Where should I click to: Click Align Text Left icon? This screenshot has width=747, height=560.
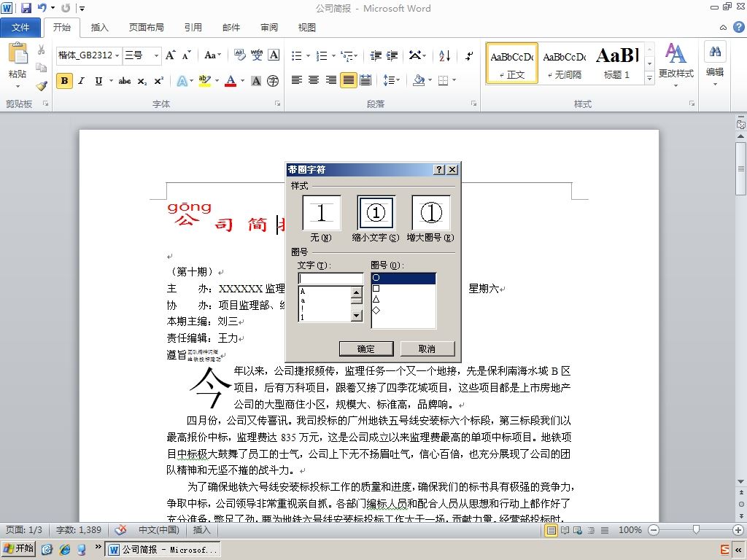coord(297,80)
